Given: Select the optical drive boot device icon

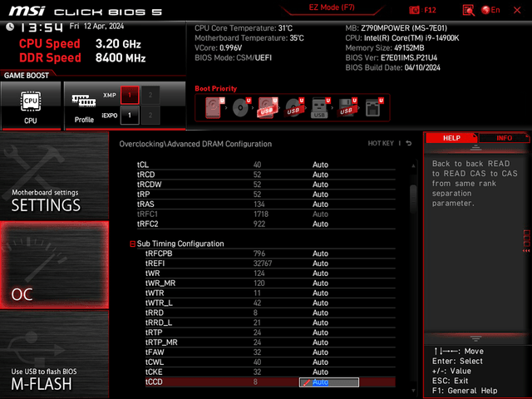Looking at the screenshot, I should (241, 107).
